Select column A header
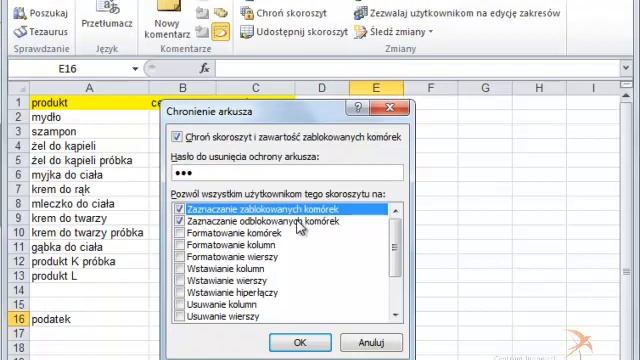Screen dimensions: 640x360 tap(89, 88)
